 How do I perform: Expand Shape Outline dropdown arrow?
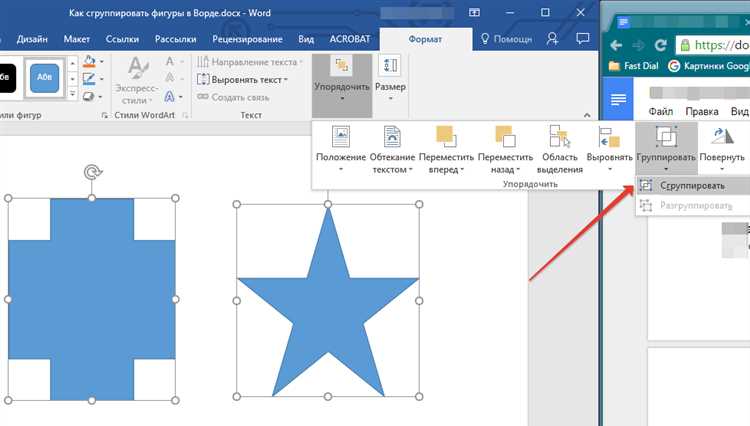[x=101, y=79]
